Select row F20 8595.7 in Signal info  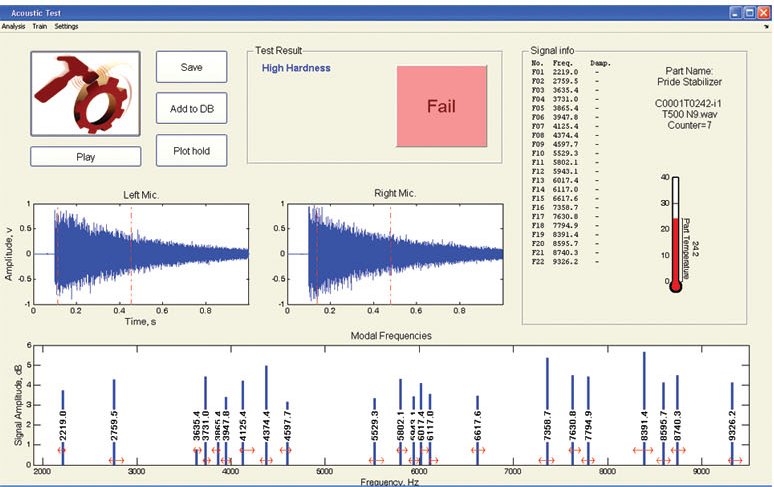[566, 243]
